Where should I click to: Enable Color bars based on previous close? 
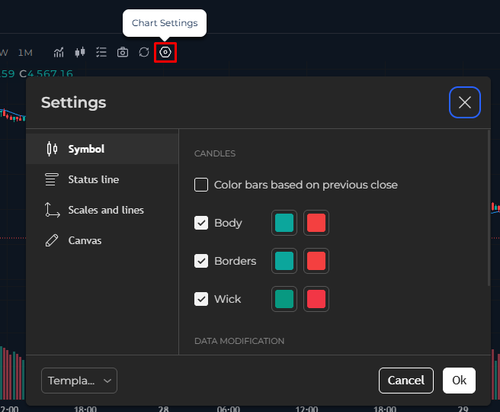[x=201, y=185]
